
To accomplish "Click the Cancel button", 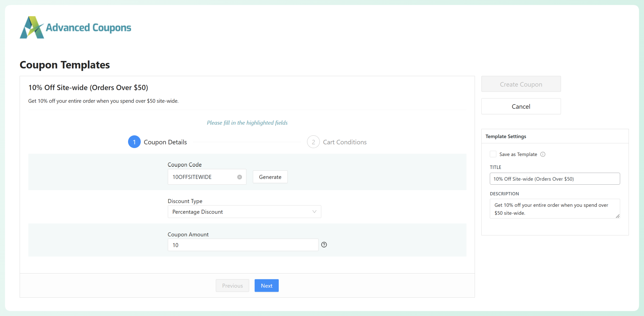I will tap(521, 107).
